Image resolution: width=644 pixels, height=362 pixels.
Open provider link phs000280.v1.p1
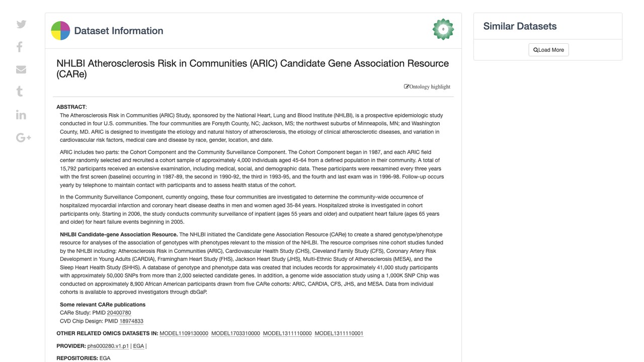pyautogui.click(x=108, y=346)
